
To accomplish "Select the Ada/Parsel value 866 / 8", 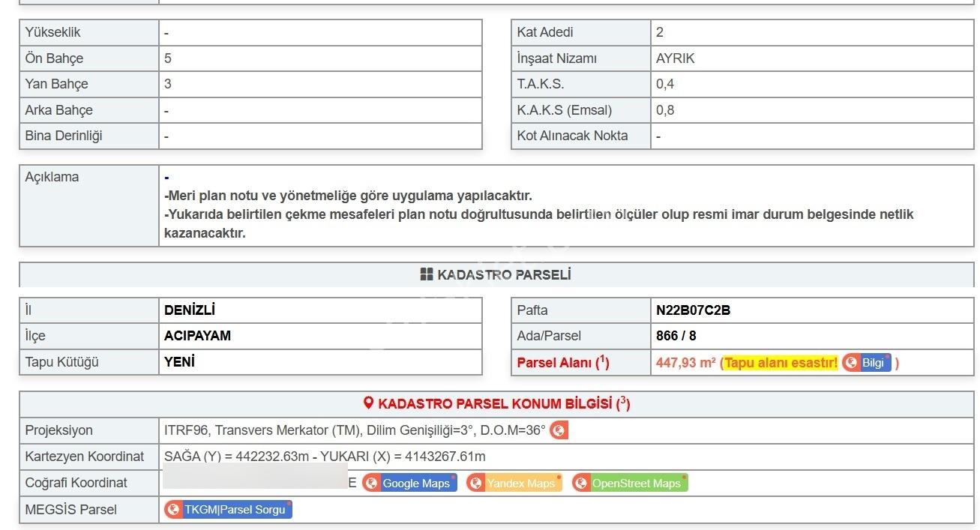I will coord(676,336).
